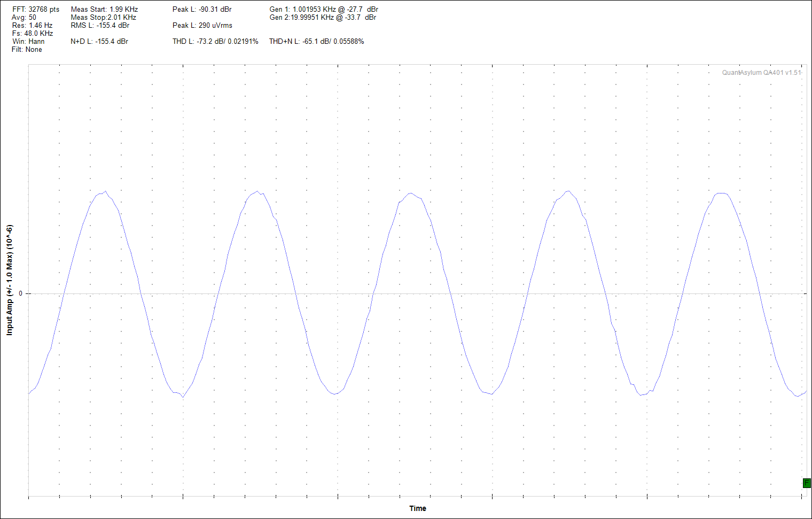Click the "Fs: 48.0 KHz" sample rate
The height and width of the screenshot is (519, 812).
coord(33,34)
